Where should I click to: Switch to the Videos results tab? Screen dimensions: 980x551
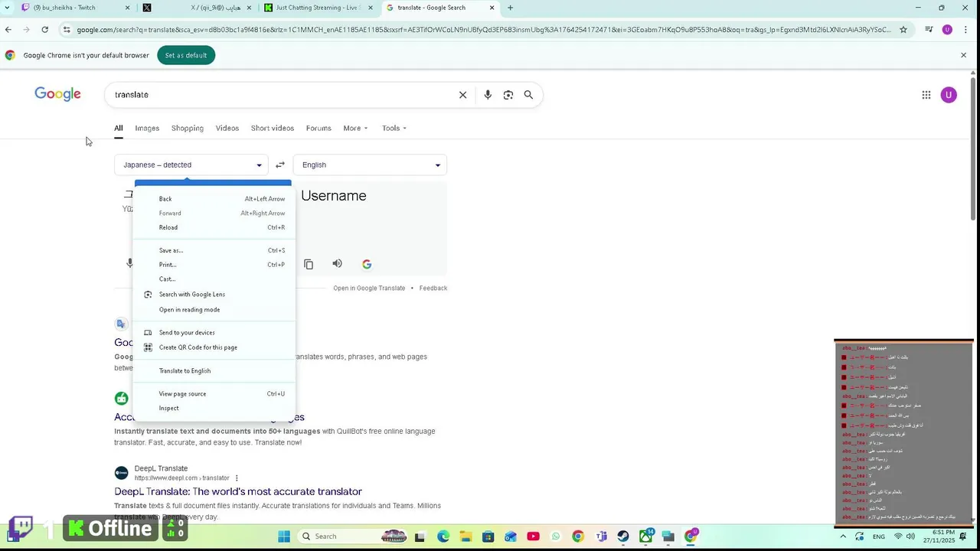pos(227,128)
